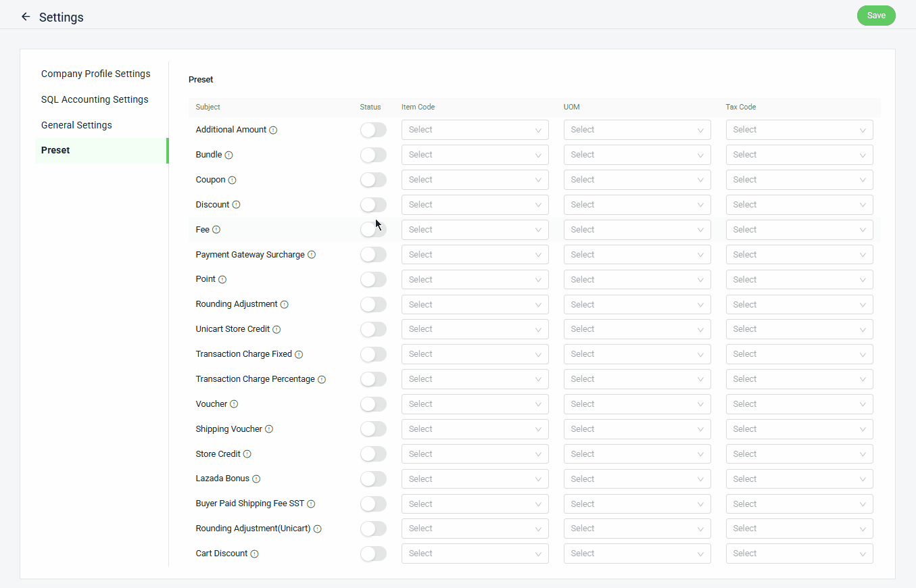Switch to SQL Accounting Settings
Image resolution: width=916 pixels, height=588 pixels.
95,99
